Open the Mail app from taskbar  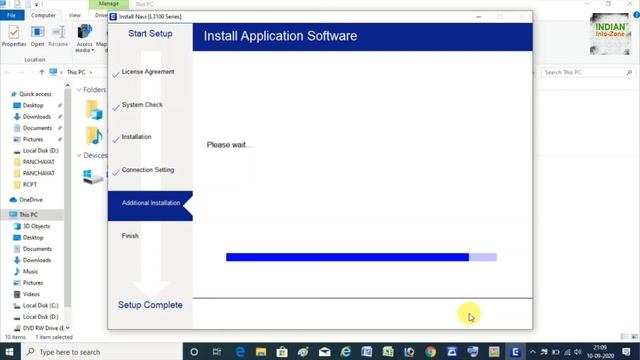pos(324,352)
